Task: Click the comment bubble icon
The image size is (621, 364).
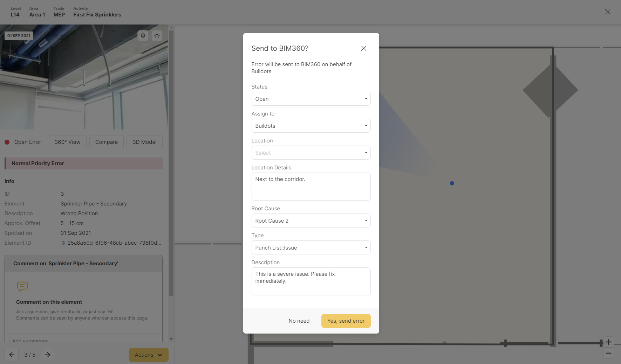Action: (22, 287)
